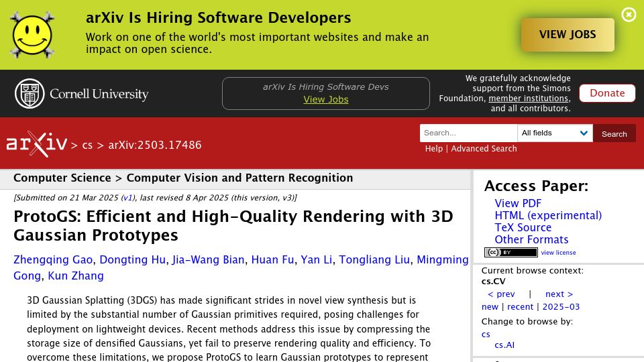
Task: Open the Cornell University logo link
Action: point(81,94)
